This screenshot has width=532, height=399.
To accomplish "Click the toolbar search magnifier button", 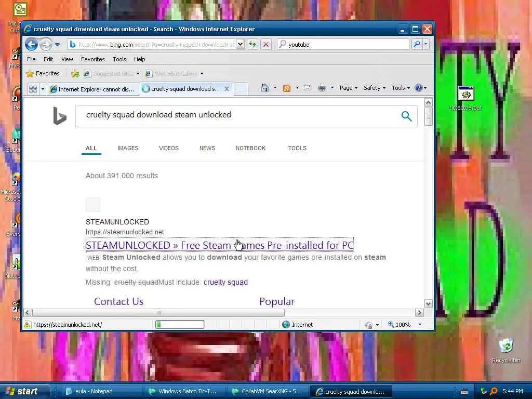I will pos(417,45).
